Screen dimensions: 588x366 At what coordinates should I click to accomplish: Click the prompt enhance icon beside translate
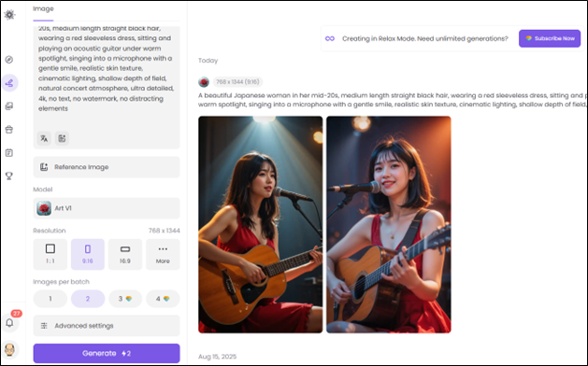pyautogui.click(x=62, y=138)
